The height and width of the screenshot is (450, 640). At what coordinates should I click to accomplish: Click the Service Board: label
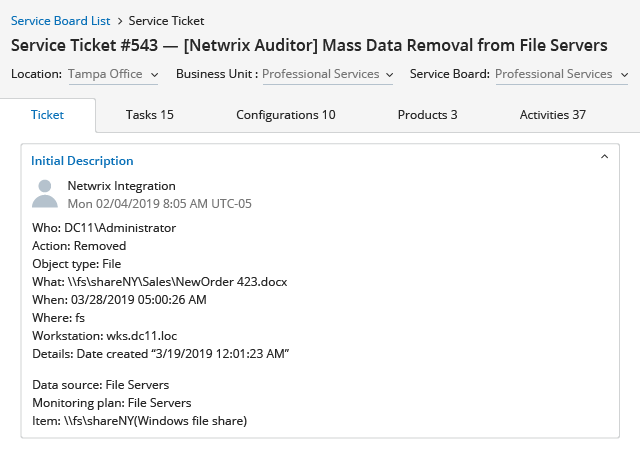(449, 74)
